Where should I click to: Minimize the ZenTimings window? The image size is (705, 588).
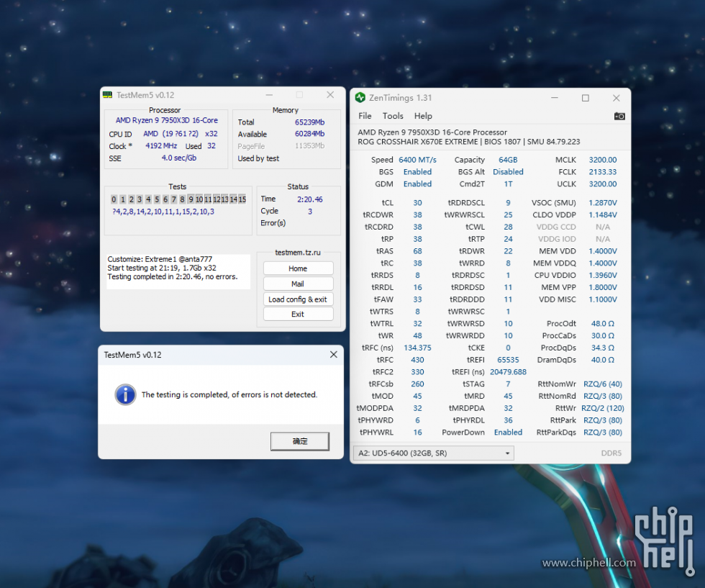[x=555, y=98]
